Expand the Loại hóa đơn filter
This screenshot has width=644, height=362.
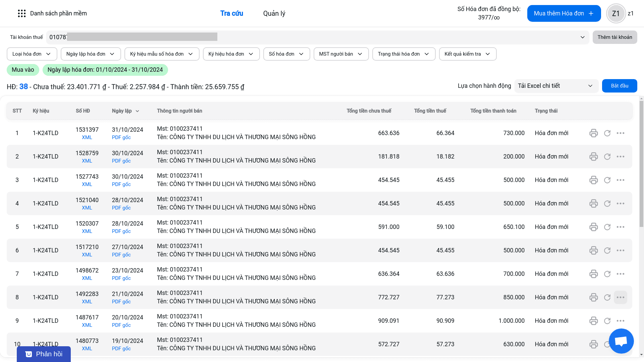click(32, 54)
